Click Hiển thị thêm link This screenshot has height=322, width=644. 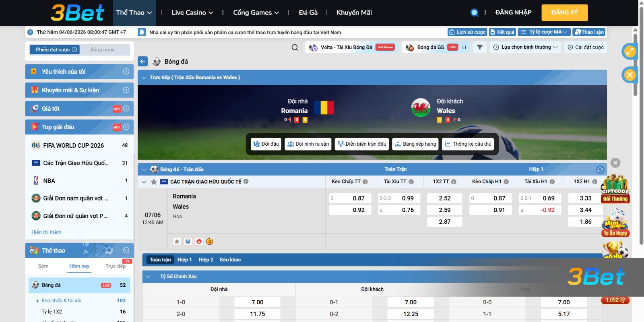46,232
